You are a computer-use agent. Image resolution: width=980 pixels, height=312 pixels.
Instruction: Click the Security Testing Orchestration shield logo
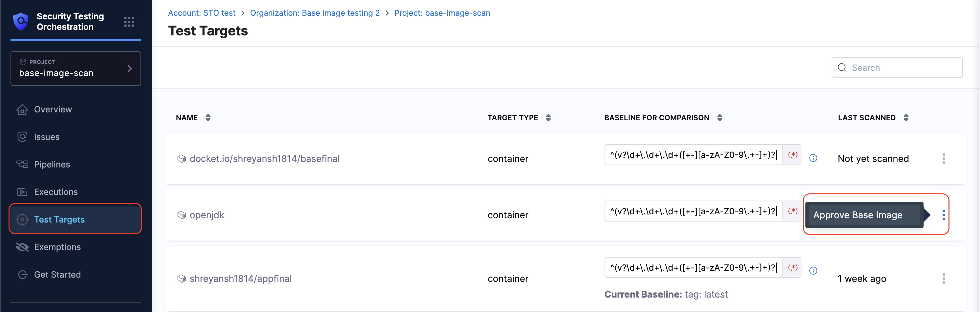(x=21, y=21)
